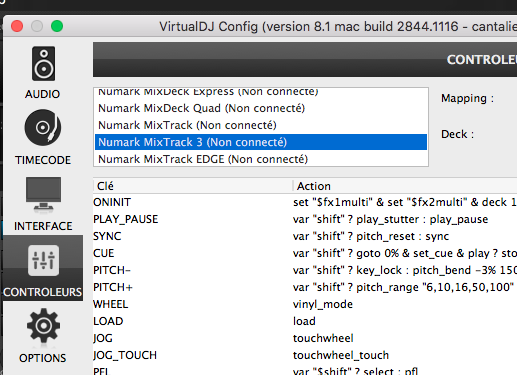Click the set "$fx1multi" ONINIT action cell
517x375 pixels.
point(405,202)
